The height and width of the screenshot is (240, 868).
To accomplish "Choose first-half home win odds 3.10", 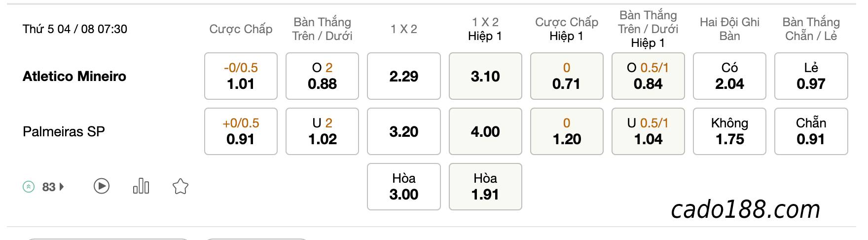I will [485, 76].
